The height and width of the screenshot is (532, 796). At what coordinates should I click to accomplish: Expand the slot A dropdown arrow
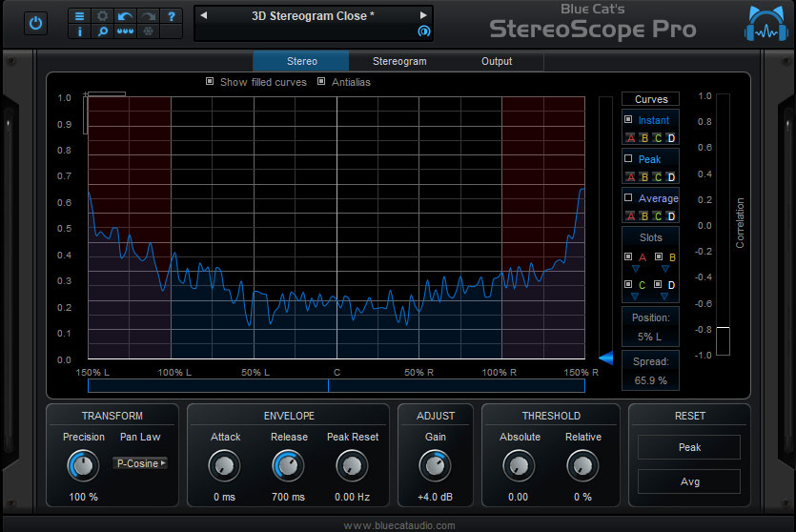click(634, 270)
